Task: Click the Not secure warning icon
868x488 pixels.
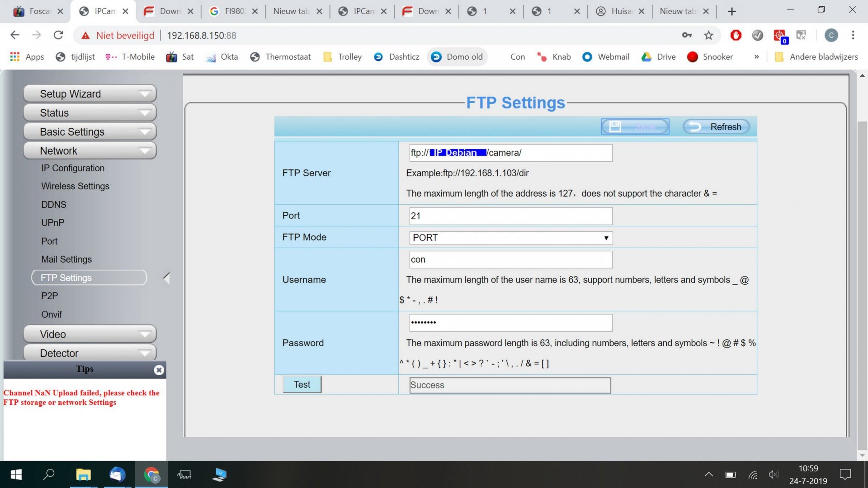Action: pos(85,36)
